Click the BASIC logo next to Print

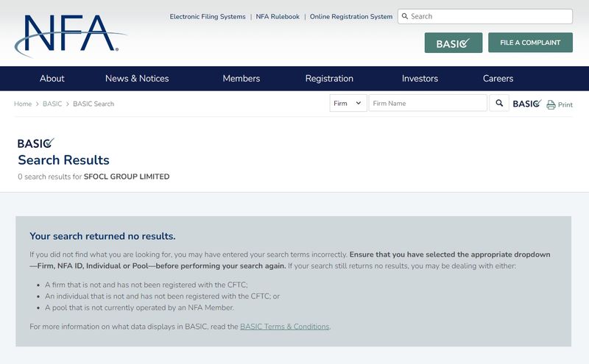(x=527, y=104)
